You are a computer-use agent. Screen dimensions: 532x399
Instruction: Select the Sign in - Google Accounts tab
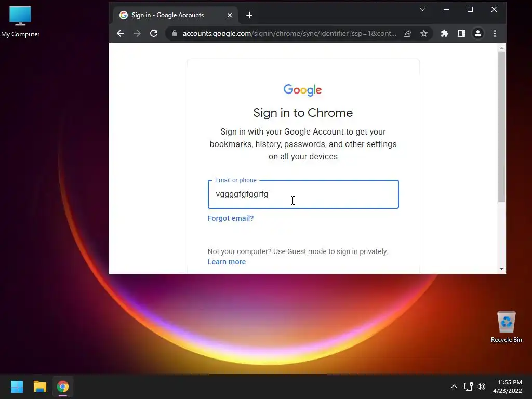tap(175, 15)
